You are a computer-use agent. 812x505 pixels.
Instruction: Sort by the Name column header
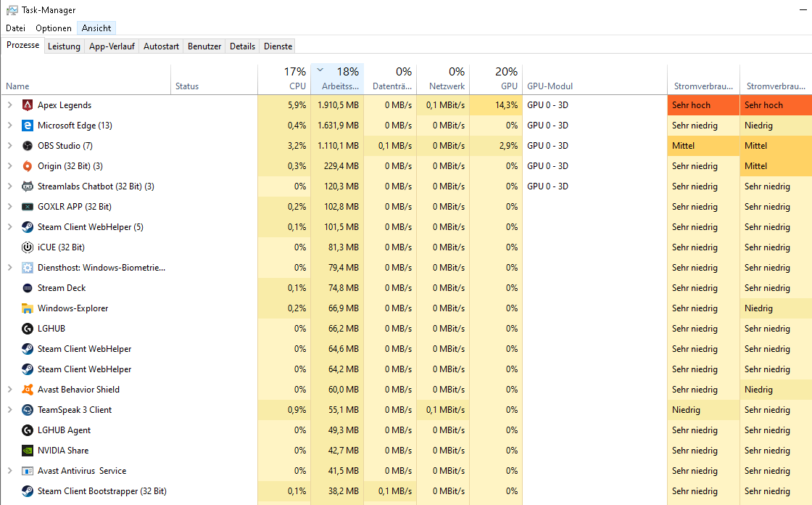[x=86, y=79]
